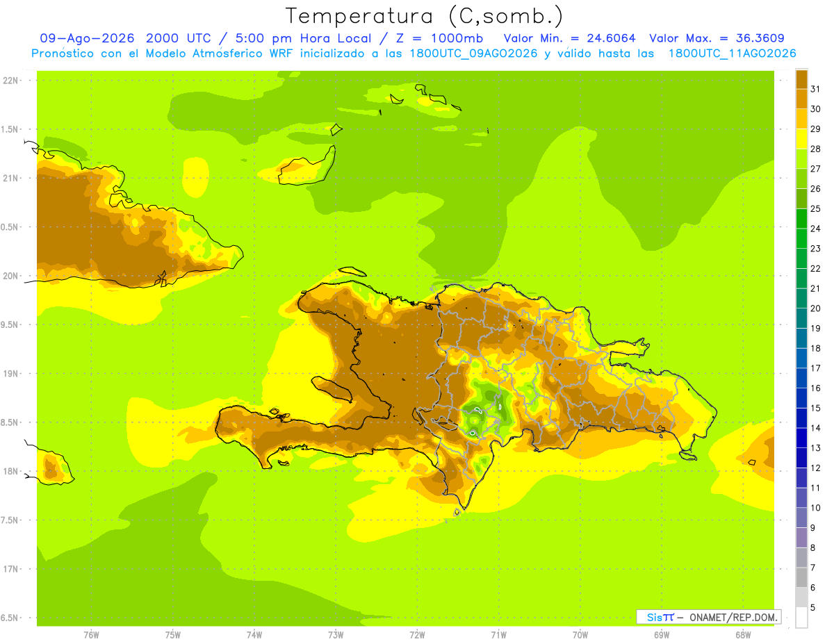Click the legend value "23"
Viewport: 834px width, 644px height.
tap(816, 248)
